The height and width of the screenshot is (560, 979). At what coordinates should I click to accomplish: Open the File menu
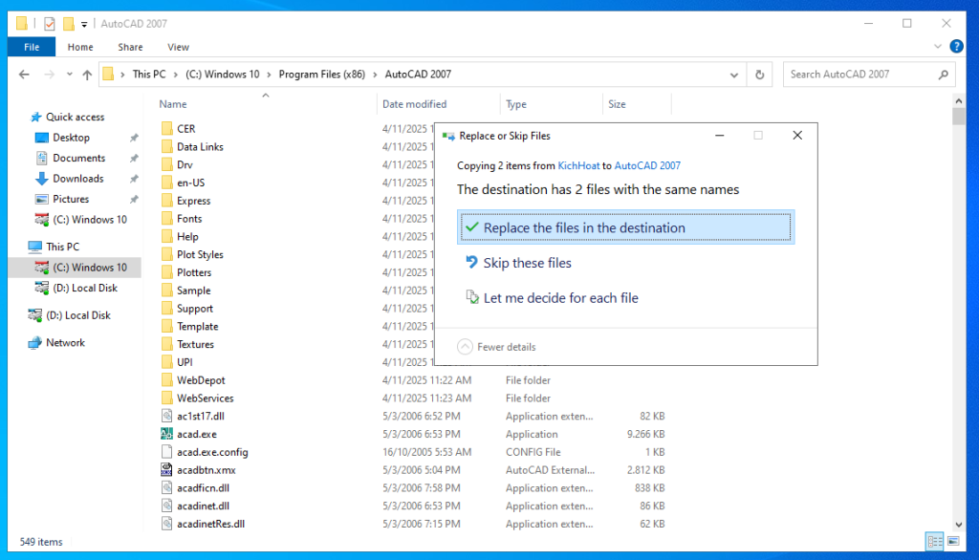(32, 47)
